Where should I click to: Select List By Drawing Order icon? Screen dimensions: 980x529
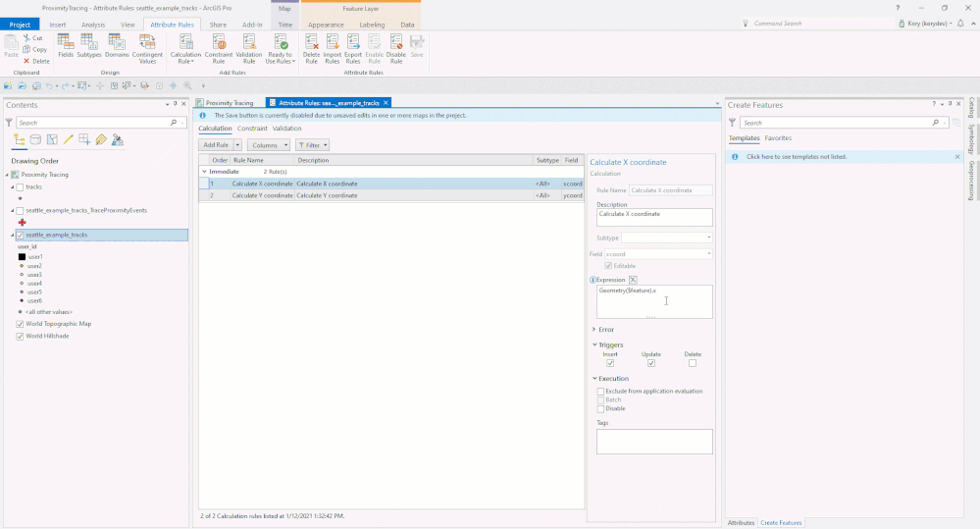(20, 140)
